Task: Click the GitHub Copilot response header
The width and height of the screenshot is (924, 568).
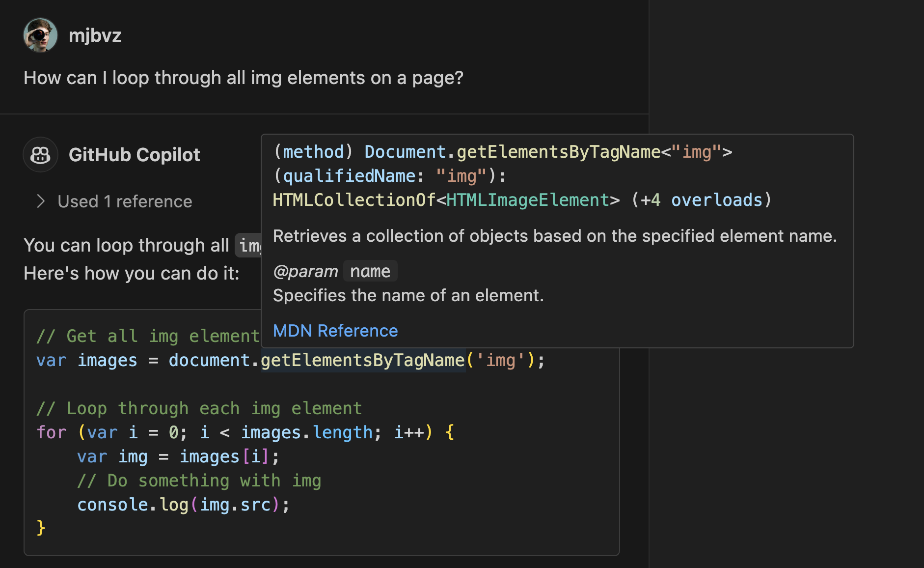Action: pyautogui.click(x=135, y=154)
